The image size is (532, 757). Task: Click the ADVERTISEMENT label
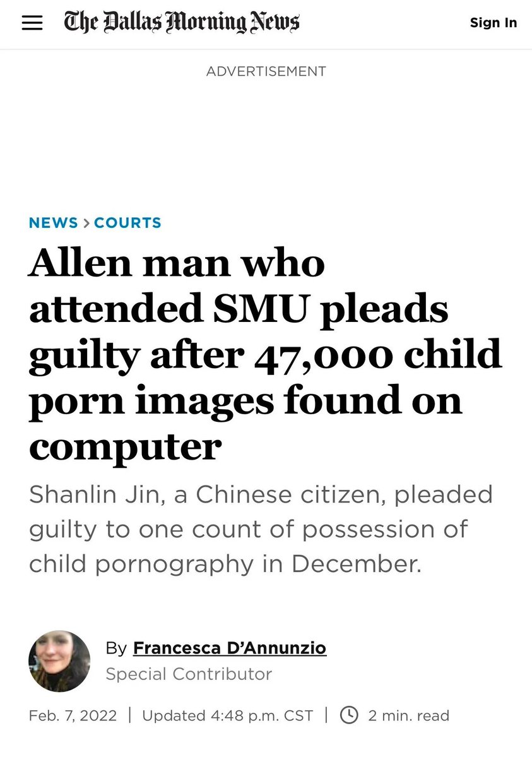(266, 71)
